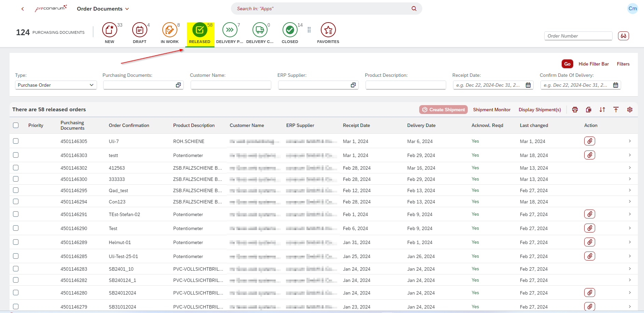Click the glasses icon beside Order Number
Image resolution: width=644 pixels, height=313 pixels.
(x=624, y=36)
